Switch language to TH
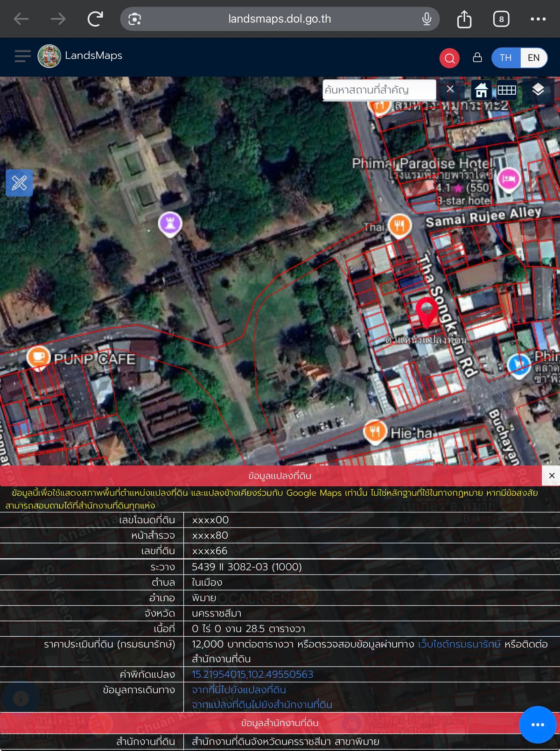This screenshot has height=751, width=560. point(506,58)
